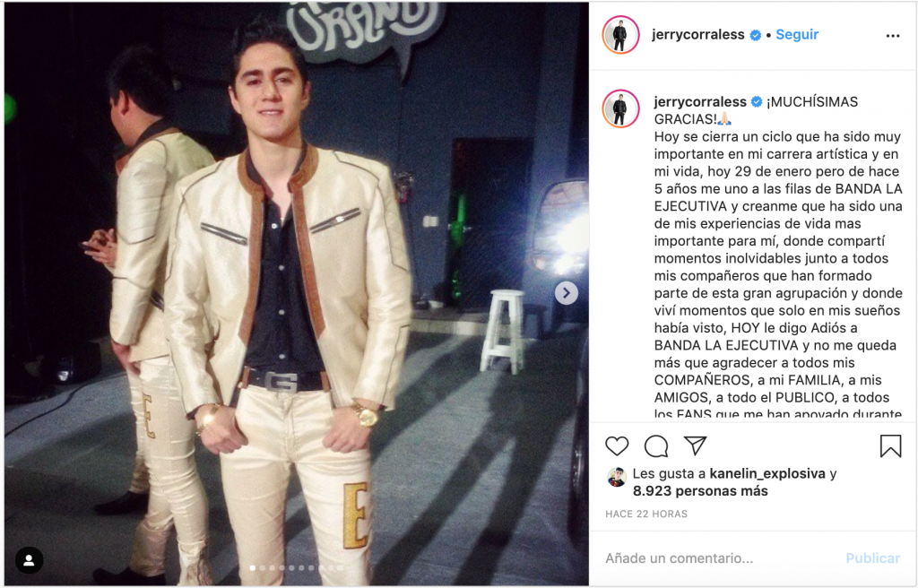Click the main post photo
This screenshot has height=588, width=918.
(296, 294)
